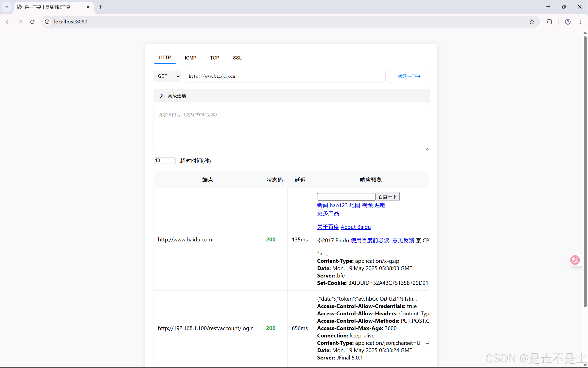Open Chrome's three-dot menu
Viewport: 588px width, 368px height.
click(580, 22)
